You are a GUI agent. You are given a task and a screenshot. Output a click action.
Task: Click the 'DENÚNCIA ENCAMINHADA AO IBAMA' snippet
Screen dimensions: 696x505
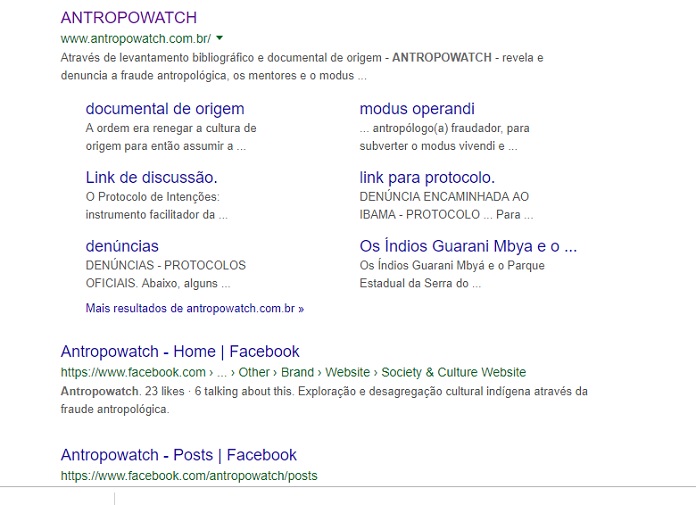(x=445, y=205)
